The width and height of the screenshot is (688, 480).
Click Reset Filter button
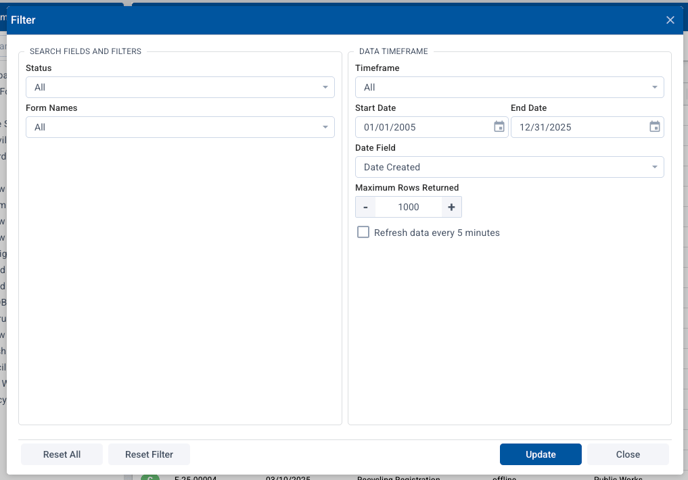tap(149, 454)
